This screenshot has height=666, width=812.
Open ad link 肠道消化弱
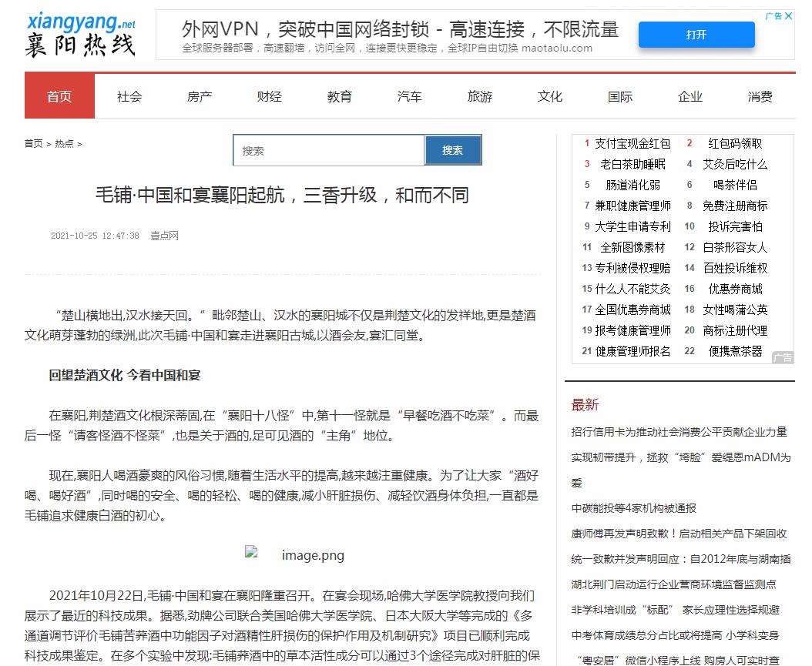pos(632,185)
